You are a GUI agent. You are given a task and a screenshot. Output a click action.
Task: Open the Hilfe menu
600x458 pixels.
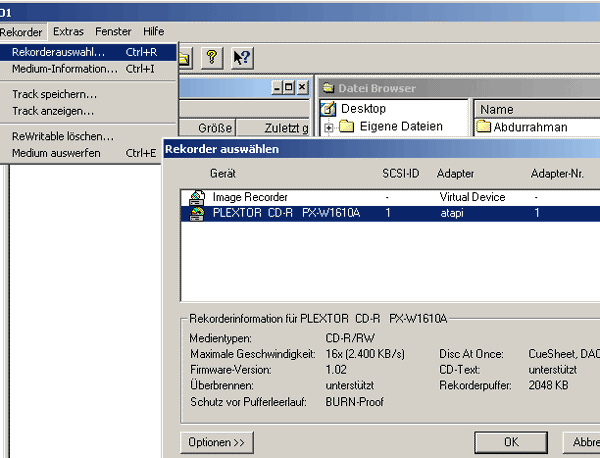tap(154, 31)
